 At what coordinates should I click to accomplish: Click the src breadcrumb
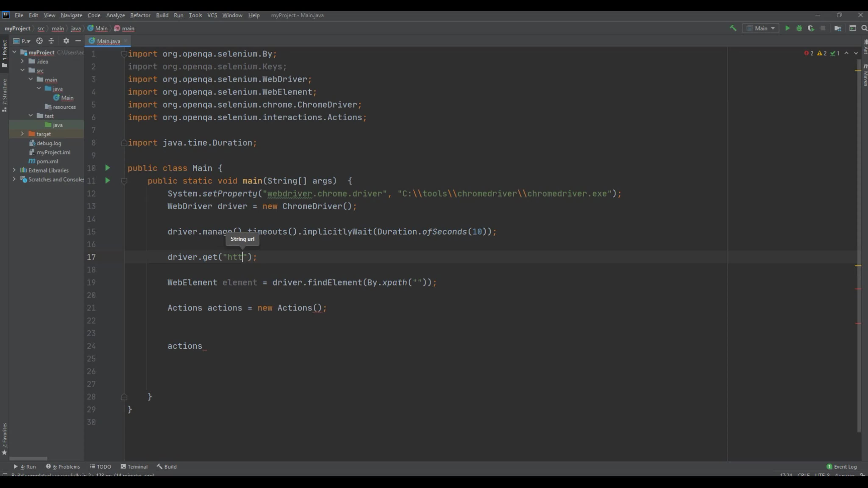pyautogui.click(x=41, y=28)
